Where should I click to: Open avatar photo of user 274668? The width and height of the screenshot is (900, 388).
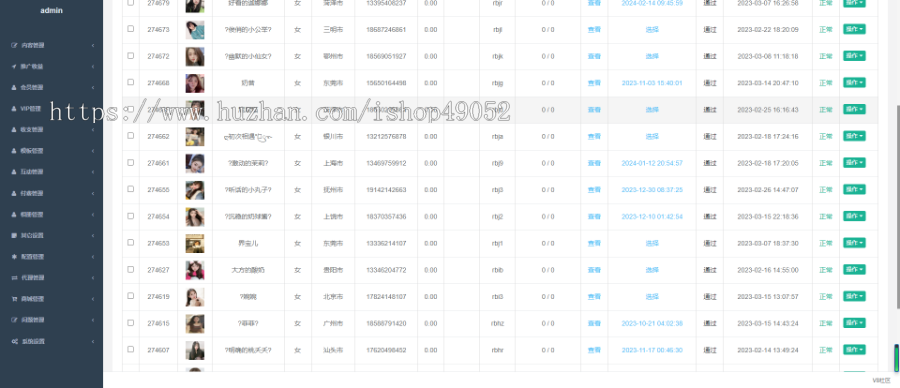[195, 83]
